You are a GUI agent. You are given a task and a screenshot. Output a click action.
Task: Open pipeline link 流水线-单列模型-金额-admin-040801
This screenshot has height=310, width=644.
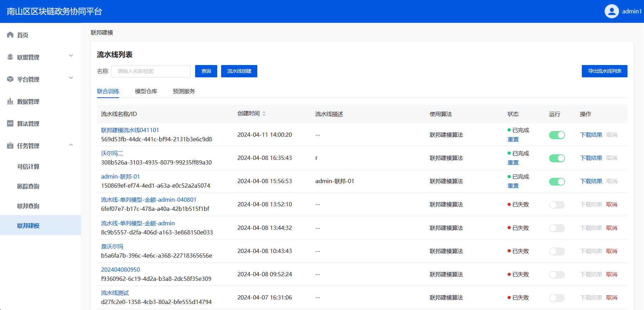click(x=149, y=200)
